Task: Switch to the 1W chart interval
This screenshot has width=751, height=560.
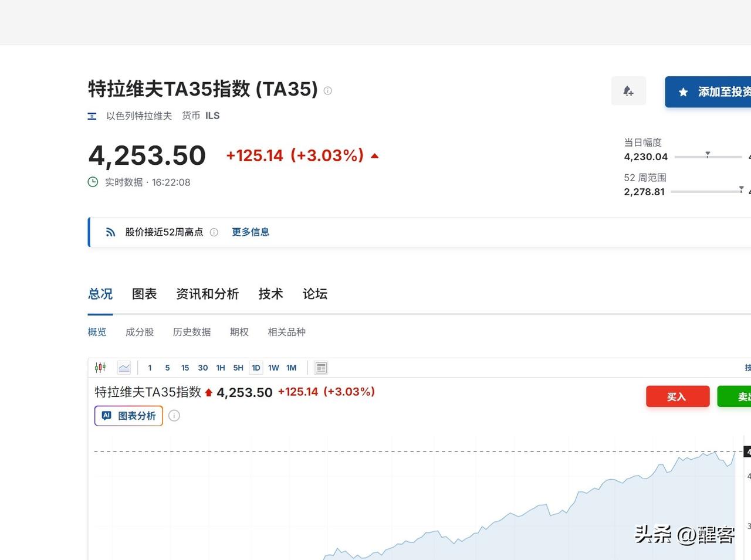Action: click(x=273, y=368)
